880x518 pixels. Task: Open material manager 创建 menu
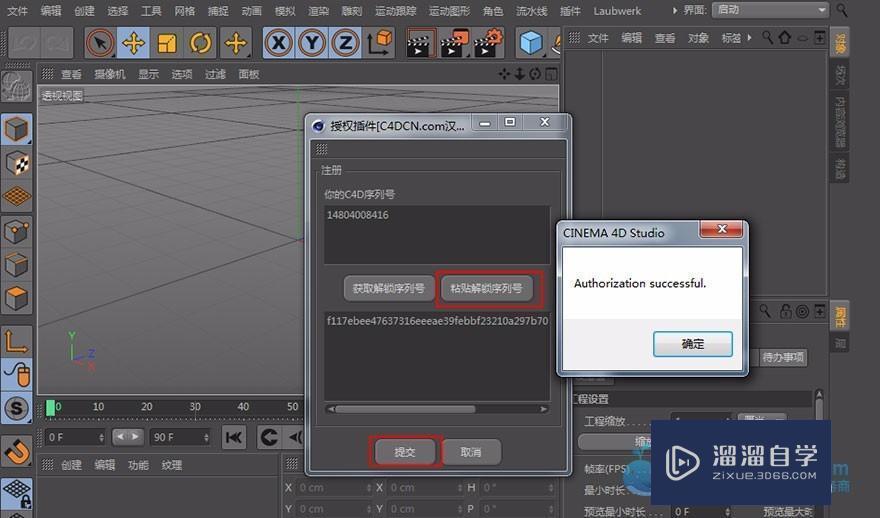coord(71,465)
